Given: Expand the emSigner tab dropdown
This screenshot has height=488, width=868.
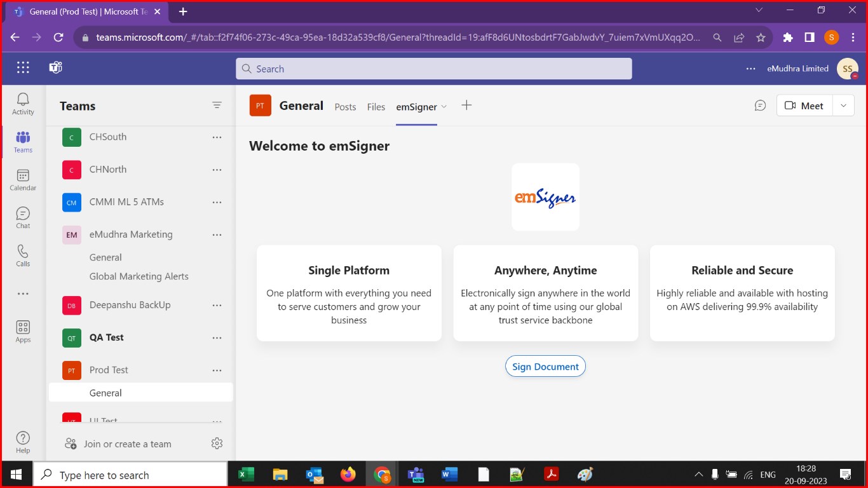Looking at the screenshot, I should click(x=444, y=107).
